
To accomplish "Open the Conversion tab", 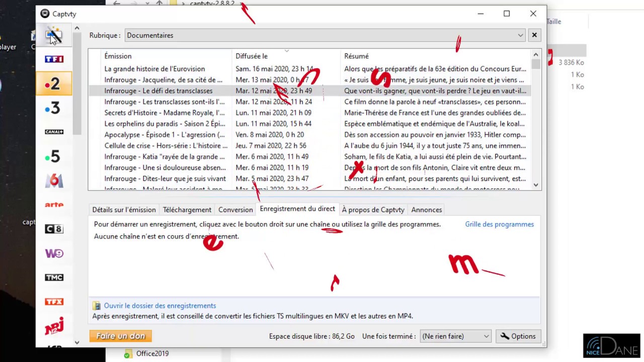I will [235, 210].
